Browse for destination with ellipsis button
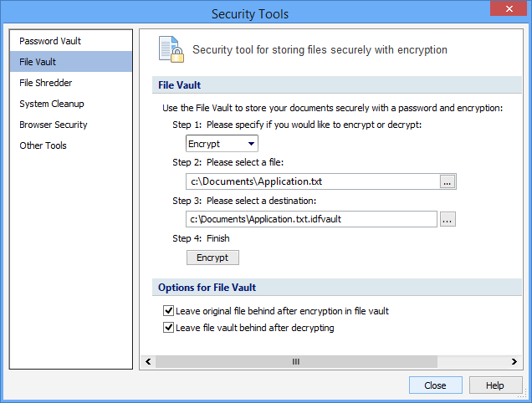 tap(448, 219)
